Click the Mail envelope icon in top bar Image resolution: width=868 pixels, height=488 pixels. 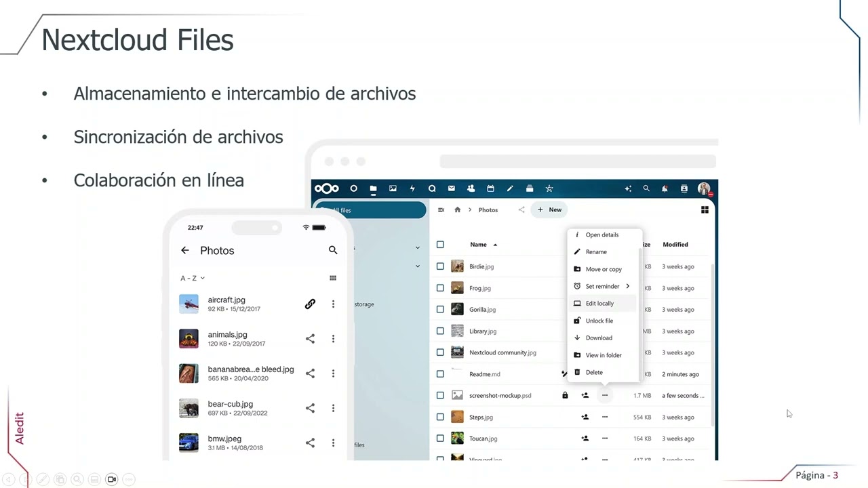(451, 189)
